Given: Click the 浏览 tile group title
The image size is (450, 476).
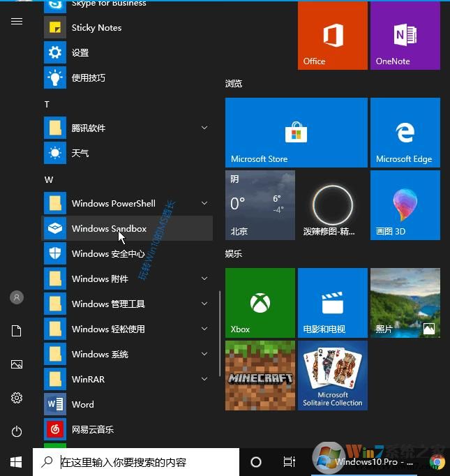Looking at the screenshot, I should (233, 84).
